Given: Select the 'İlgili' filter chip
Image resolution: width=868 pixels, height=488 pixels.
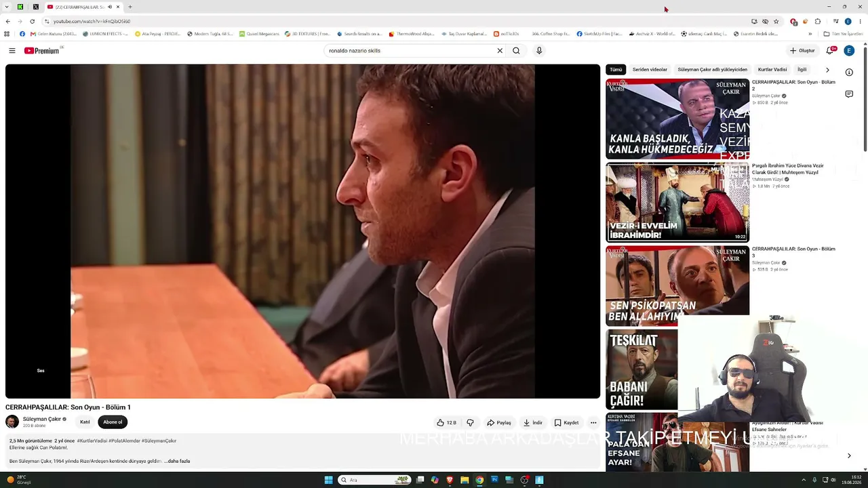Looking at the screenshot, I should (802, 70).
